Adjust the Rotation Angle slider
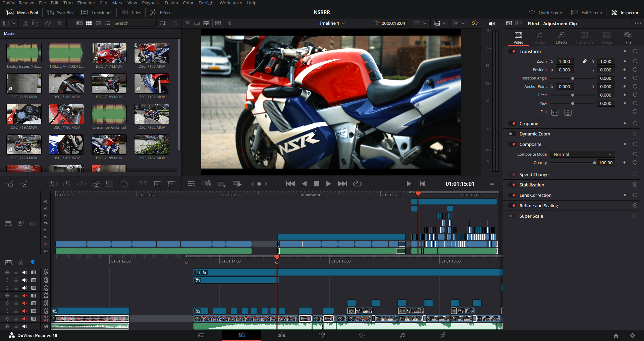Screen dimensions: 644x341 (573, 78)
